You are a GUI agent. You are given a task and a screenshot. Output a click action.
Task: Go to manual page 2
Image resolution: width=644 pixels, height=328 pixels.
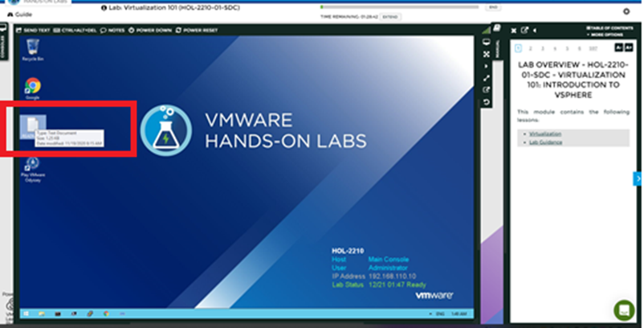pyautogui.click(x=530, y=48)
